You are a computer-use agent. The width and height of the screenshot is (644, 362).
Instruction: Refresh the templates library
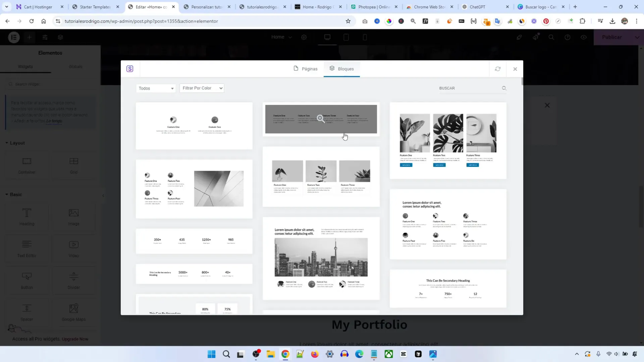pos(498,68)
